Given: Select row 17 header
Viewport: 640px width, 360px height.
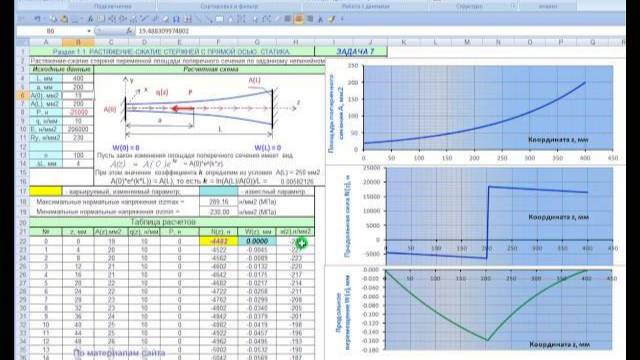Looking at the screenshot, I should (x=23, y=191).
